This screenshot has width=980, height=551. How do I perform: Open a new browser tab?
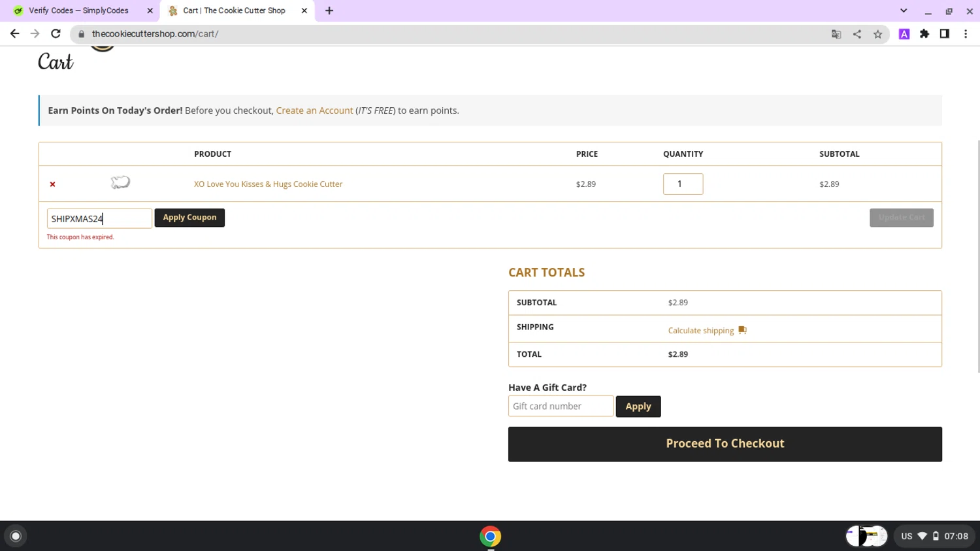[329, 10]
